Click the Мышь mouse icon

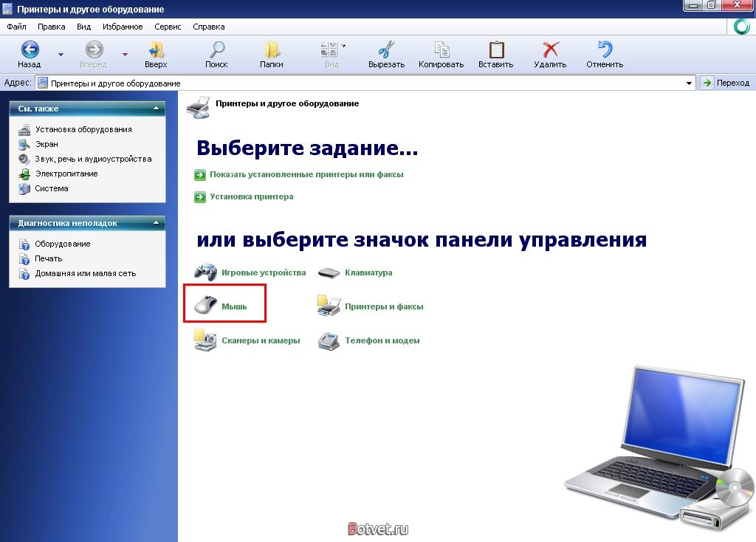tap(206, 305)
